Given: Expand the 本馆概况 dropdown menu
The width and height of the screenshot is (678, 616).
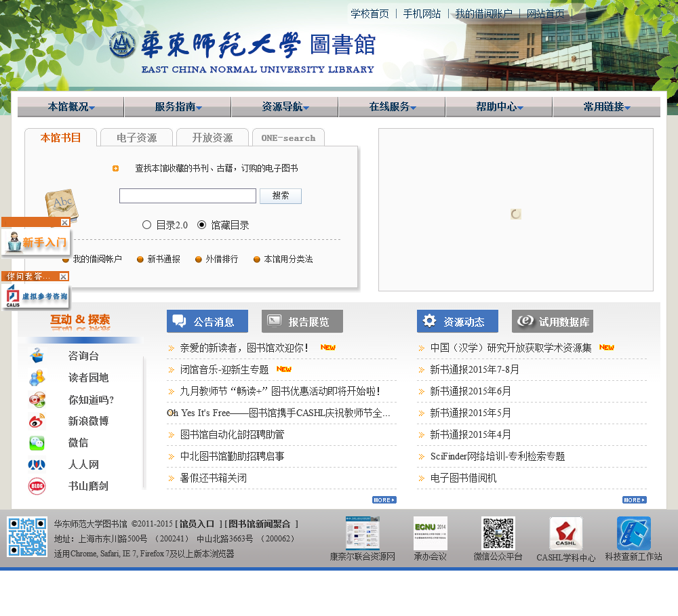Looking at the screenshot, I should click(71, 107).
